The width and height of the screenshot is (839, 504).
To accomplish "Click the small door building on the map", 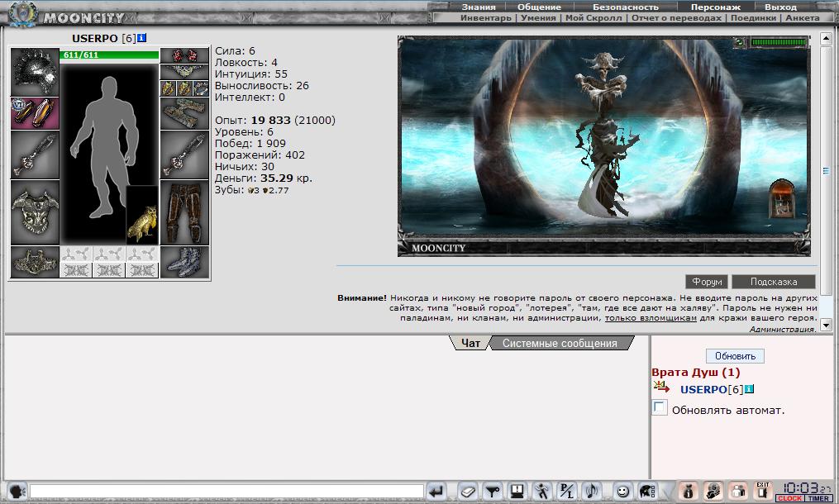I will pos(783,199).
